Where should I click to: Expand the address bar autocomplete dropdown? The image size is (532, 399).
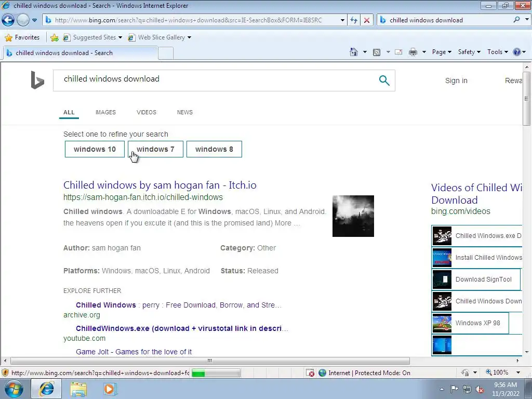click(342, 20)
